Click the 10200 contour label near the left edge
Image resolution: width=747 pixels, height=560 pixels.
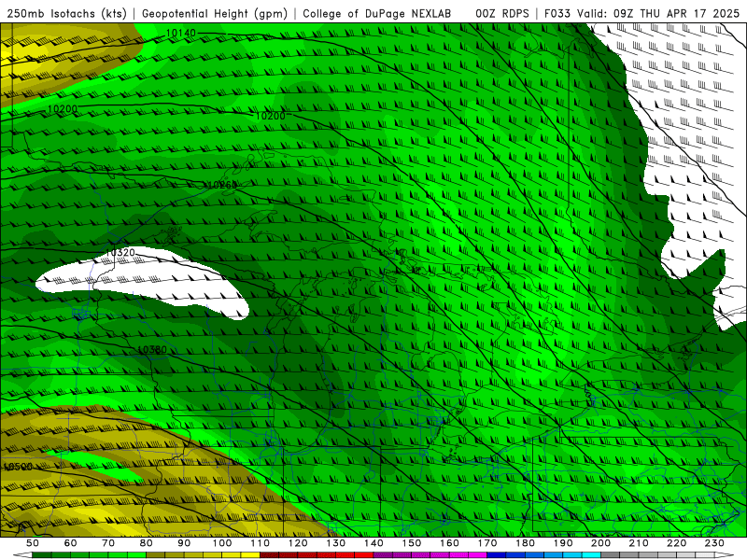pos(62,109)
